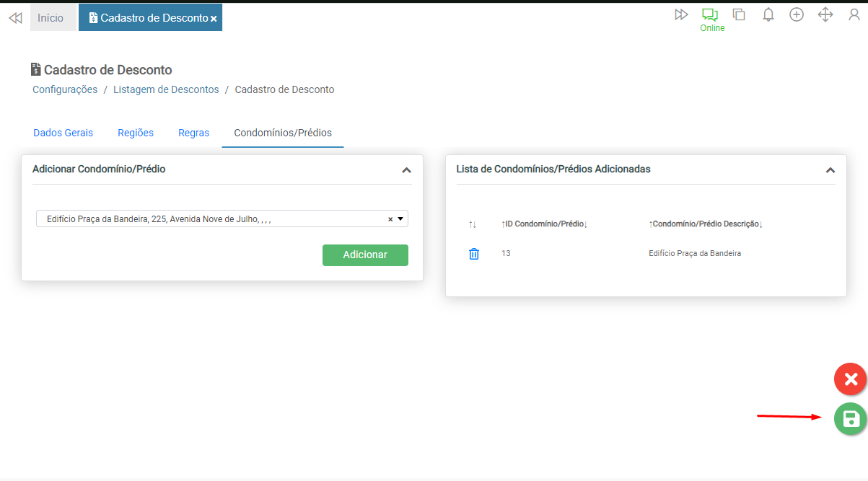Click the Online chat status icon

click(x=711, y=15)
